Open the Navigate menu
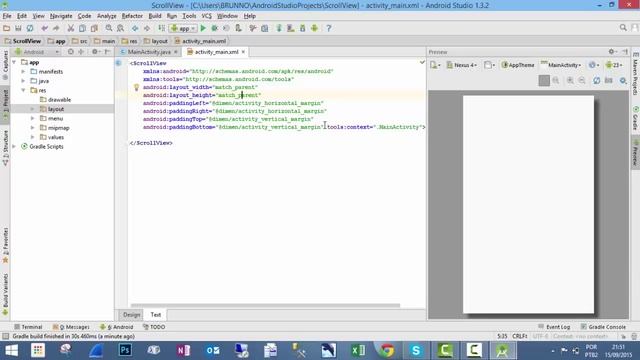This screenshot has width=640, height=360. coord(61,16)
